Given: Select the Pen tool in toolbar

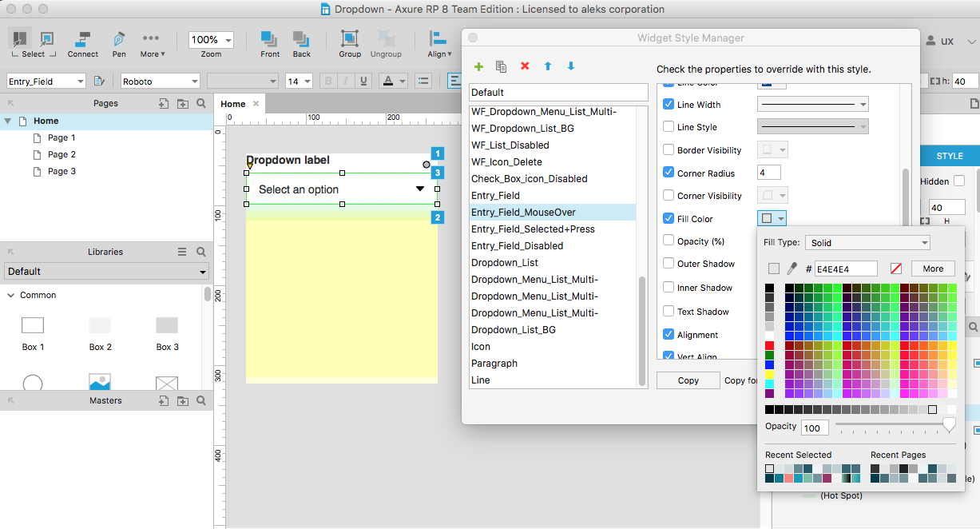Looking at the screenshot, I should coord(118,39).
